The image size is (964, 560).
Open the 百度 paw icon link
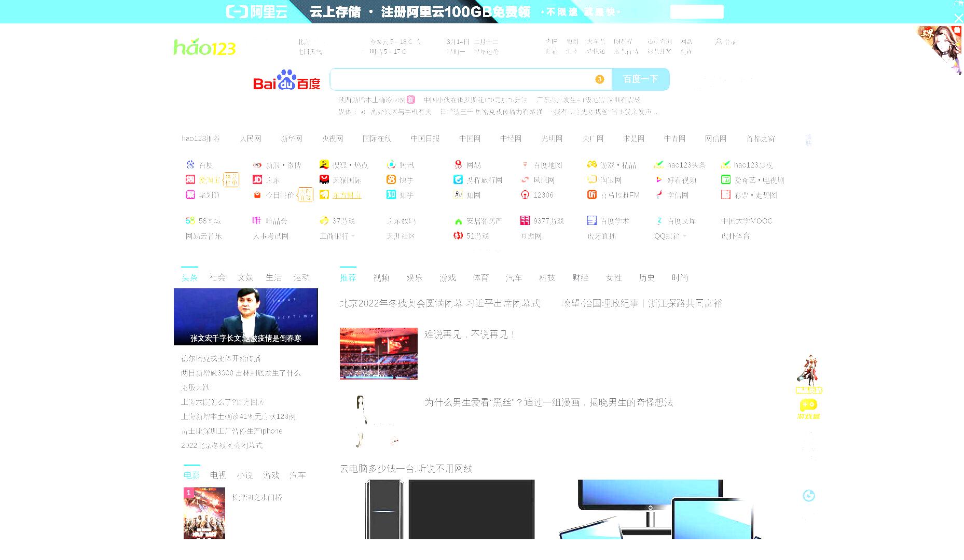[190, 164]
